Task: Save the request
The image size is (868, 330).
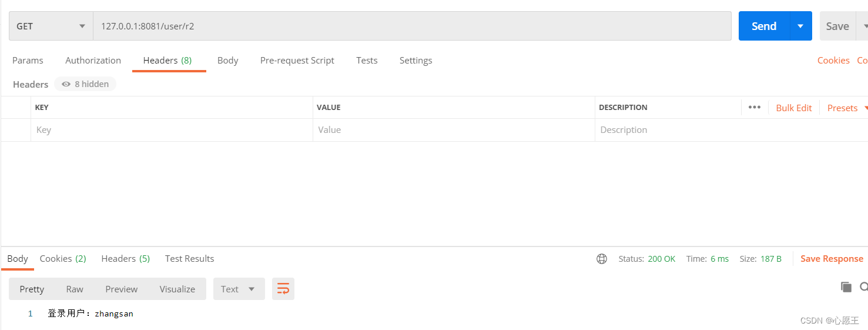Action: [837, 26]
